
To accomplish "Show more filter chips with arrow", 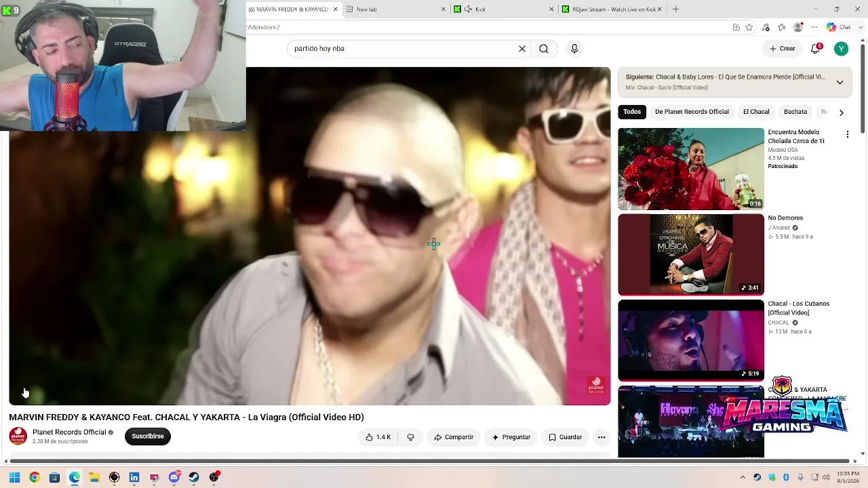I will pyautogui.click(x=841, y=113).
